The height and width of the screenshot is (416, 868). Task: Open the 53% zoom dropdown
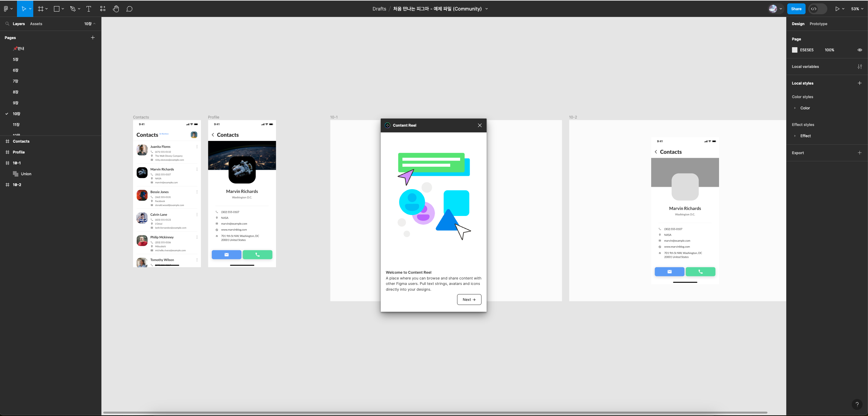click(857, 9)
